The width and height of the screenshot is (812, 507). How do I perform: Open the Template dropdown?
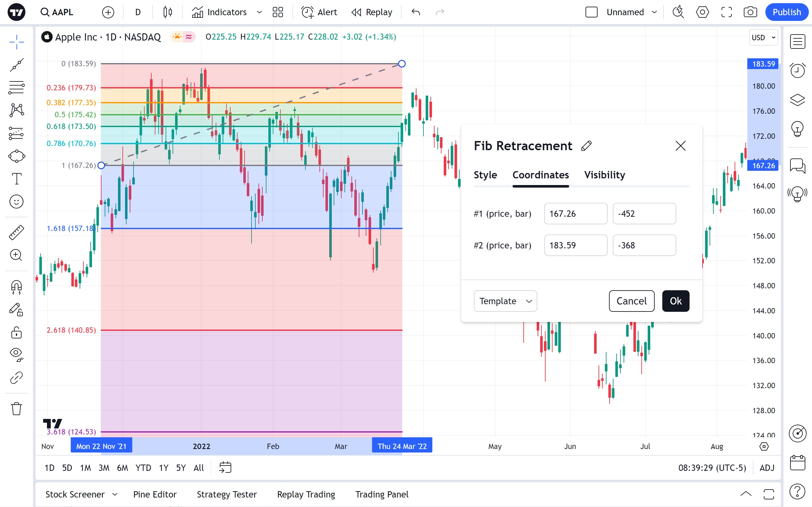pyautogui.click(x=505, y=301)
